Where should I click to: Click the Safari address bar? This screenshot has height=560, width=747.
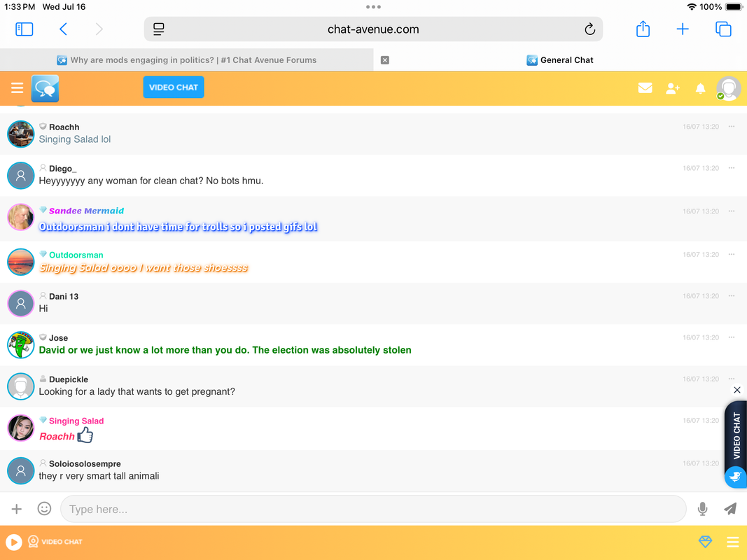click(373, 29)
